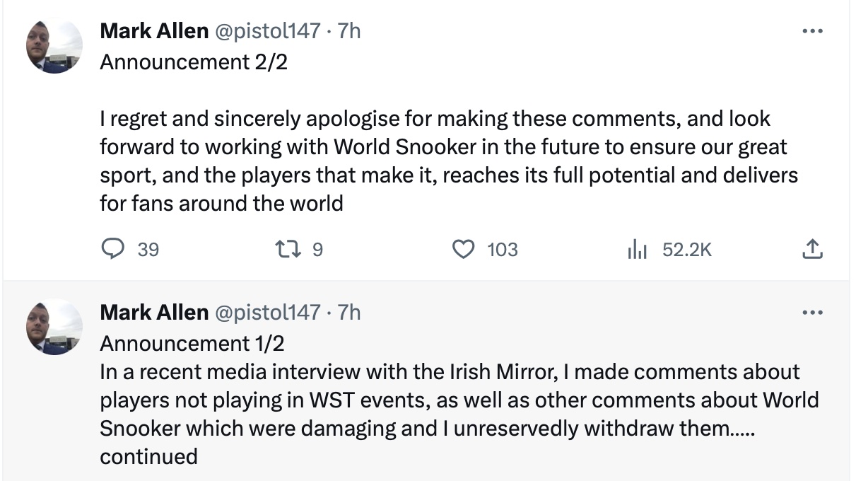Open more options for Announcement 1/2 tweet
Image resolution: width=868 pixels, height=481 pixels.
click(x=813, y=312)
